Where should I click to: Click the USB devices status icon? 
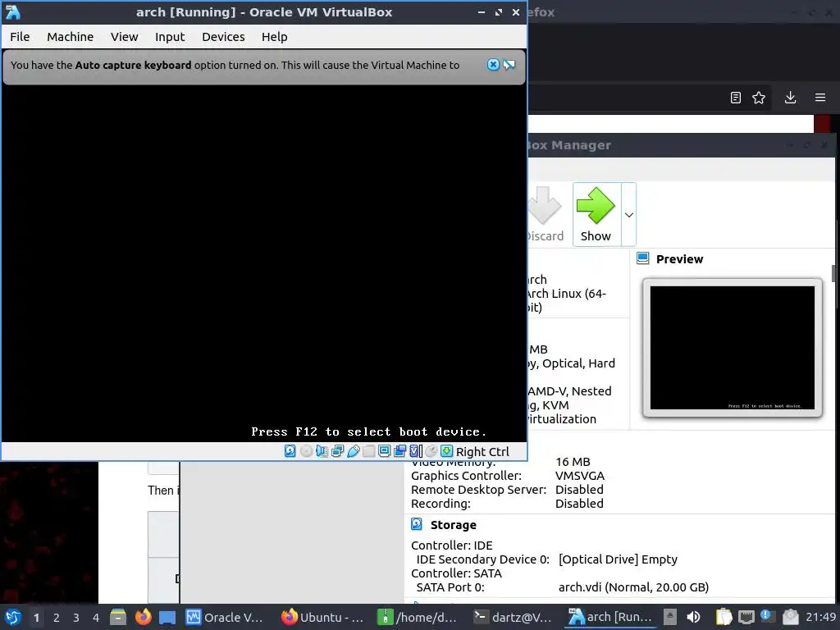pyautogui.click(x=353, y=451)
